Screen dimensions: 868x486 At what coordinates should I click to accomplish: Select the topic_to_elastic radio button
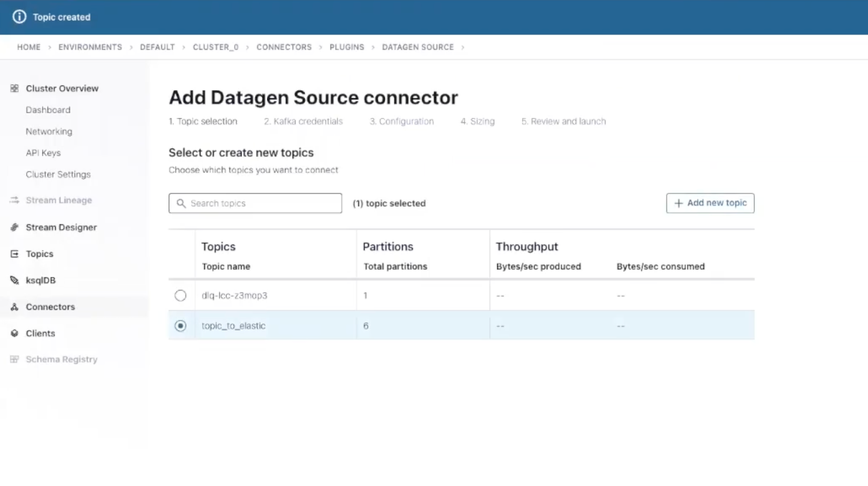pos(181,326)
